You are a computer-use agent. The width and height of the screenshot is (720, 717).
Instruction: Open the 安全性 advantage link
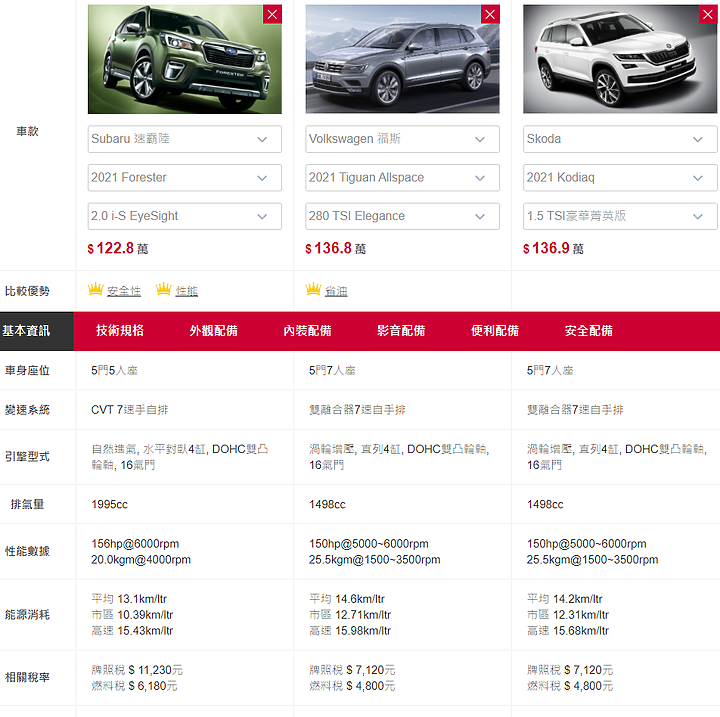124,291
